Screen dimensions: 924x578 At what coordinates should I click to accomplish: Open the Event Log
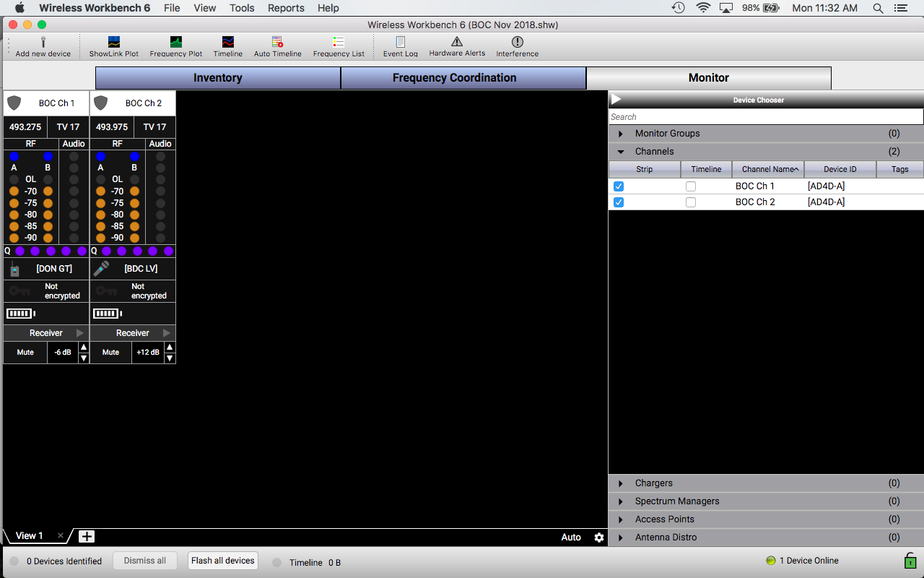[401, 47]
